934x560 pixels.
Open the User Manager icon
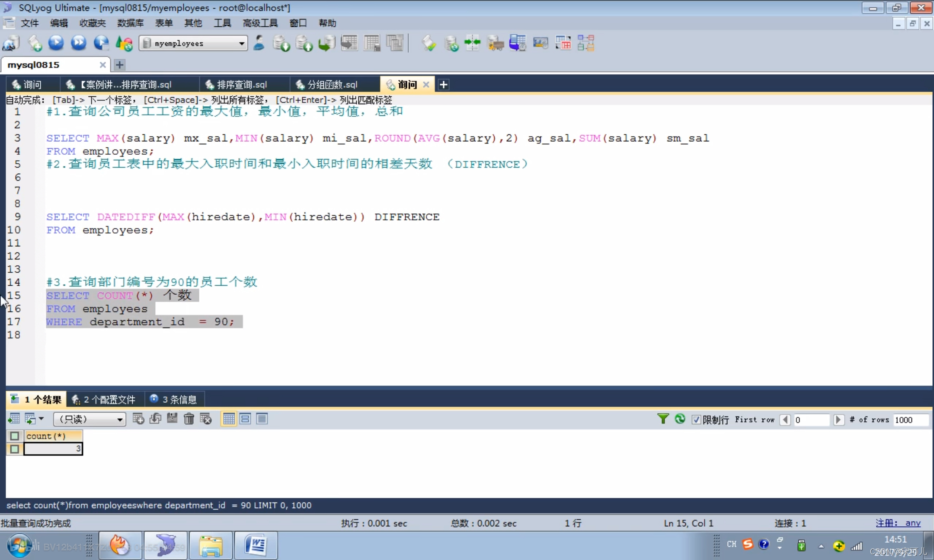(x=259, y=43)
